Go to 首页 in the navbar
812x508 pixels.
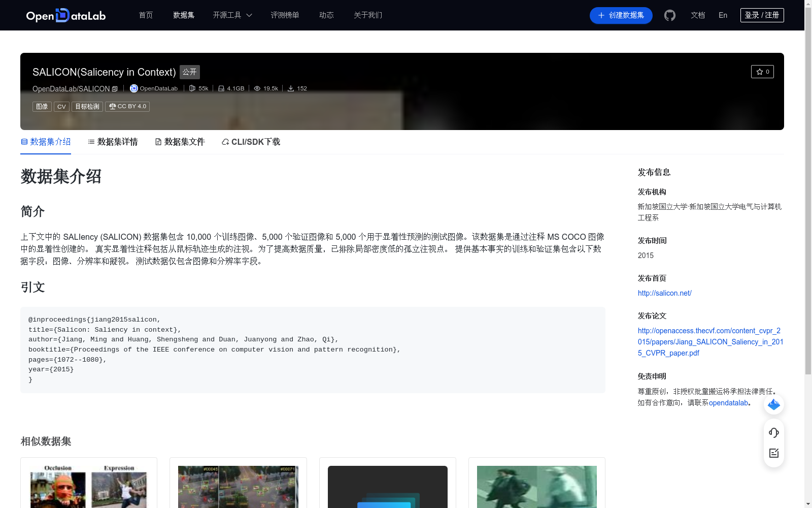[146, 15]
